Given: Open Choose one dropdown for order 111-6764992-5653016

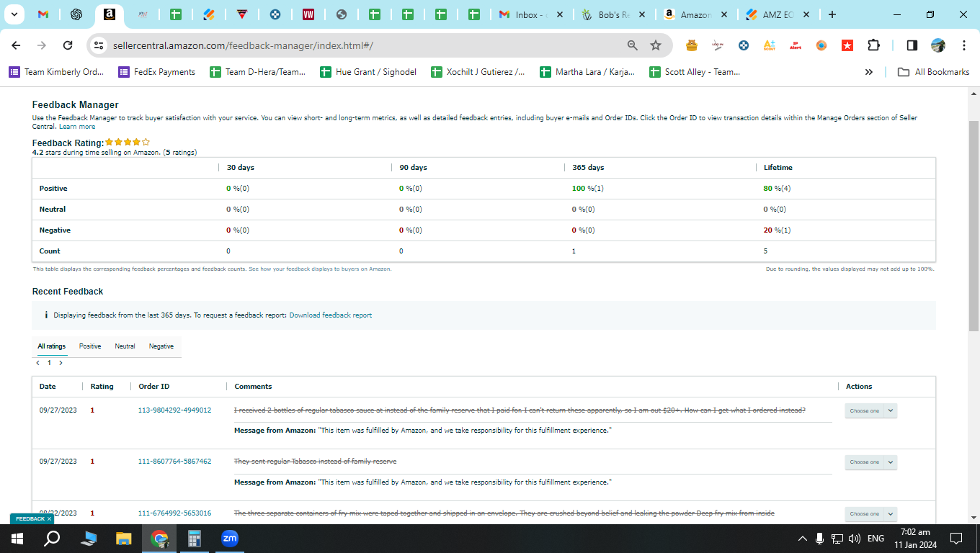Looking at the screenshot, I should (x=870, y=514).
